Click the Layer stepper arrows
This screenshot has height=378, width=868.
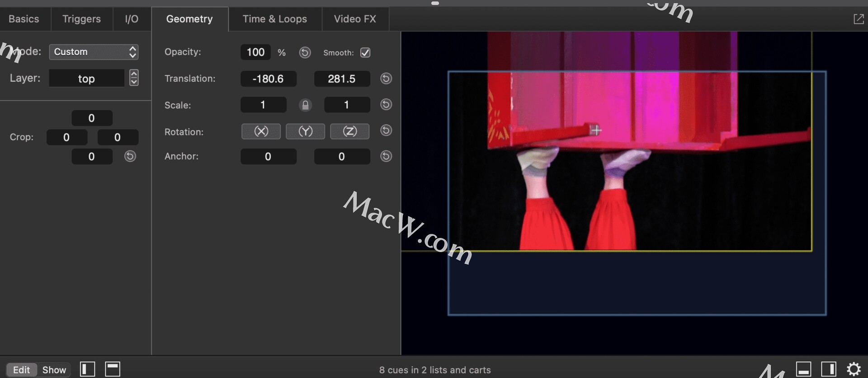pos(134,78)
